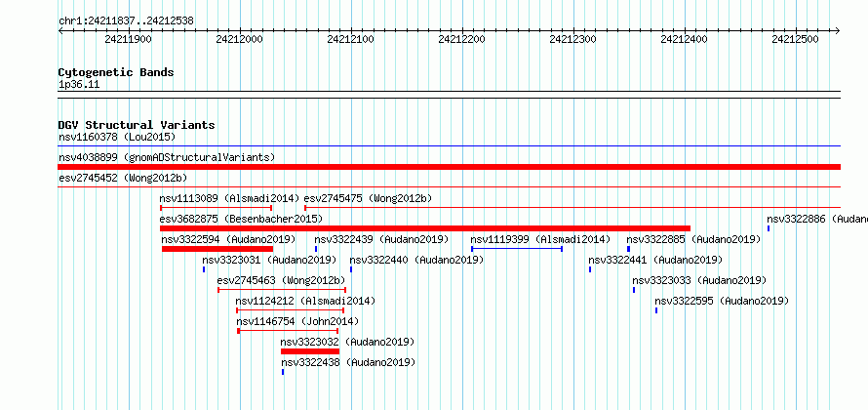Click the Cytogenetic Bands track title
Image resolution: width=868 pixels, height=410 pixels.
click(x=116, y=72)
